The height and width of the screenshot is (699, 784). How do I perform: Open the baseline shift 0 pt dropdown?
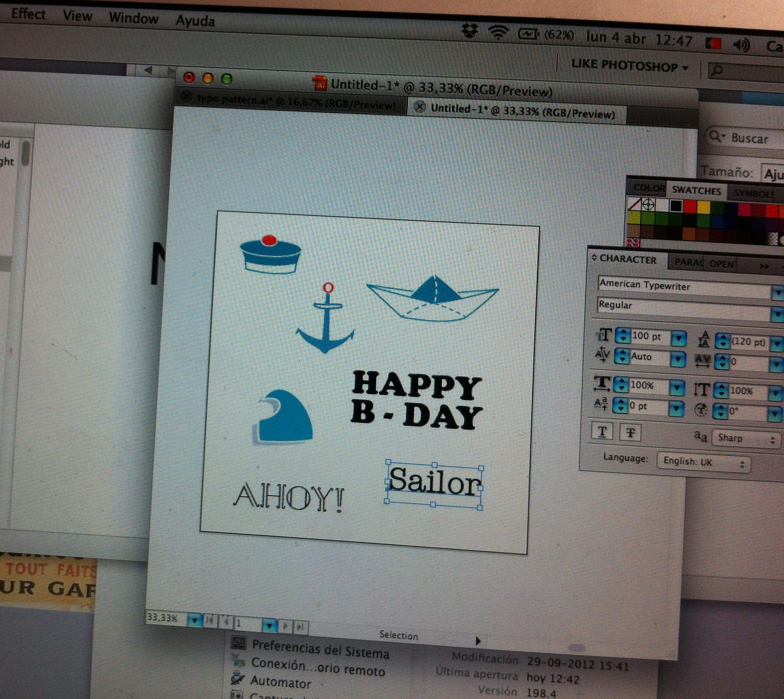click(676, 408)
